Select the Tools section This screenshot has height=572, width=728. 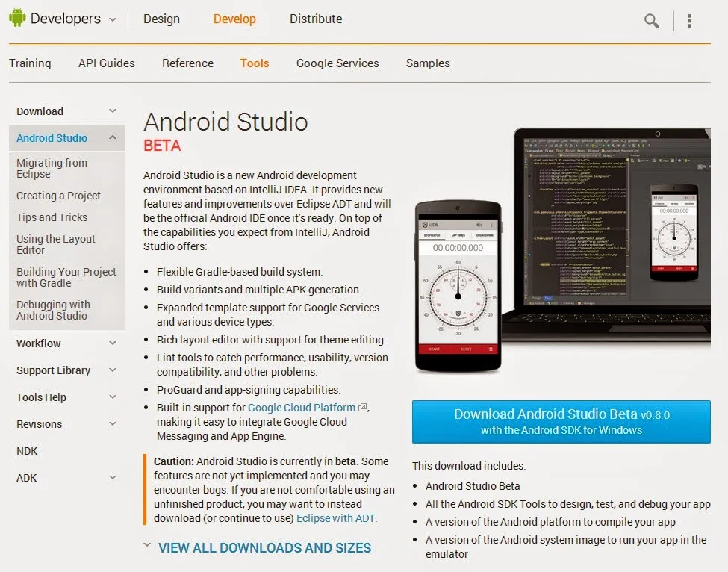tap(255, 63)
